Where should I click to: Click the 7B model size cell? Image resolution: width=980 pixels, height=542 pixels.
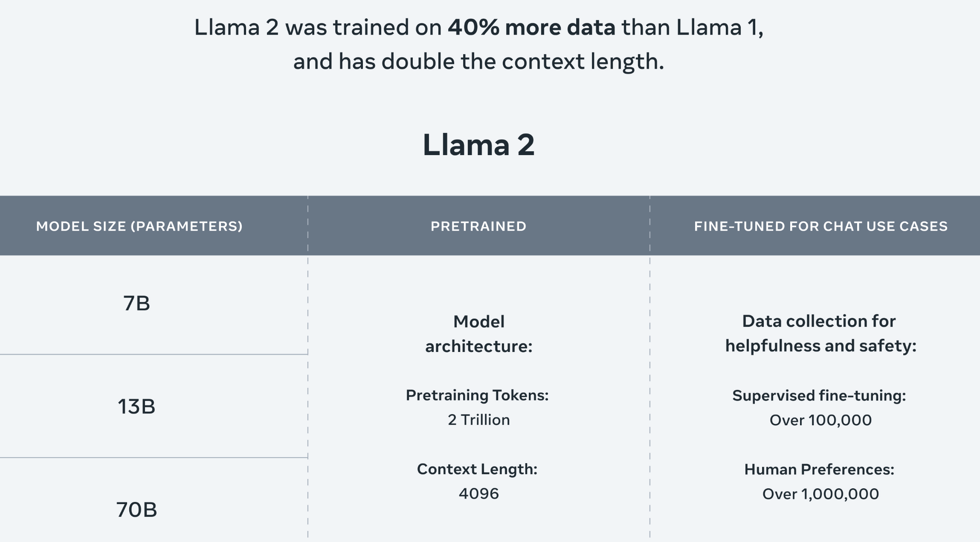point(136,303)
